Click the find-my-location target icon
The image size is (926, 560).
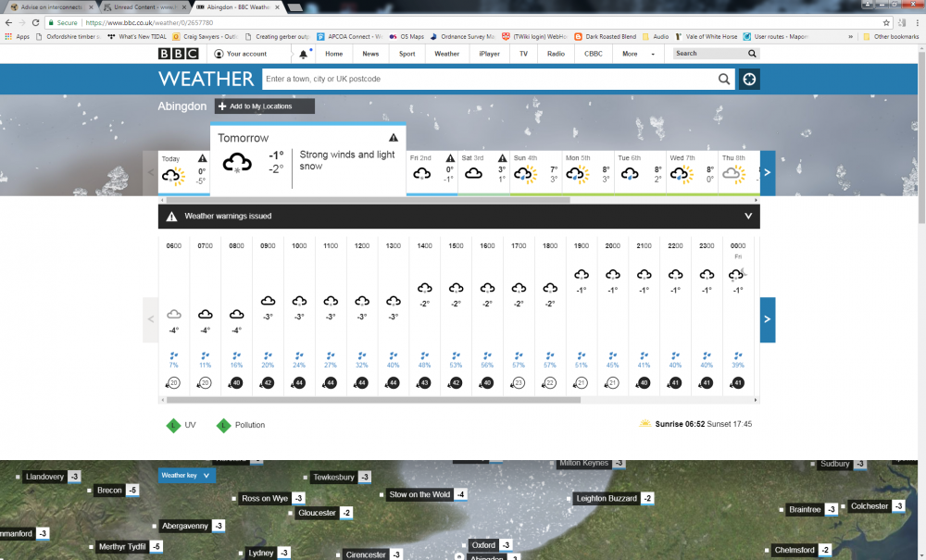click(749, 80)
